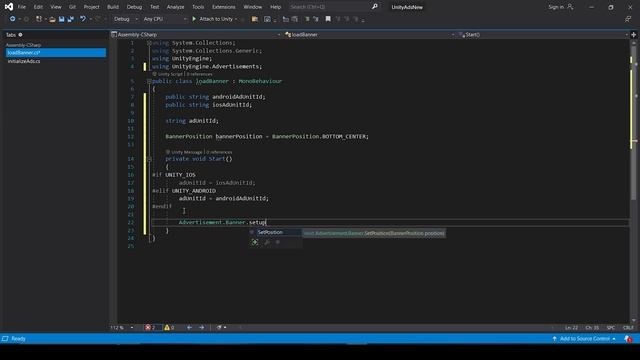Click the Open File folder icon
Viewport: 640px width, 360px height.
(52, 19)
